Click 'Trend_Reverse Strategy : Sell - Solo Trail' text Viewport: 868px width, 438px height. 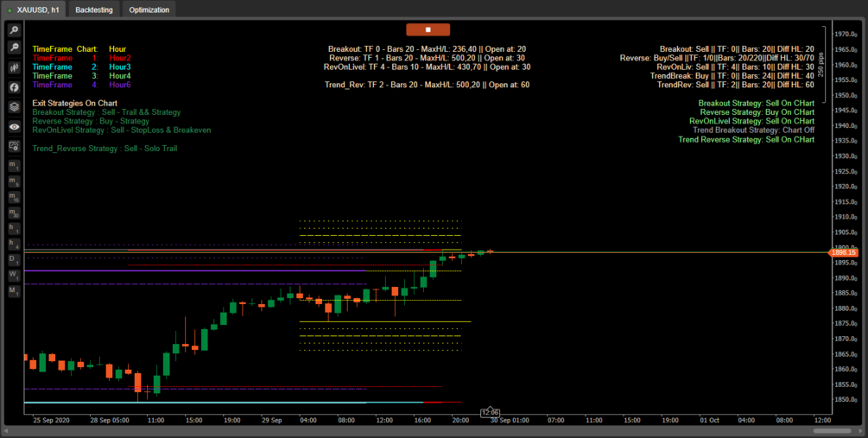coord(105,149)
